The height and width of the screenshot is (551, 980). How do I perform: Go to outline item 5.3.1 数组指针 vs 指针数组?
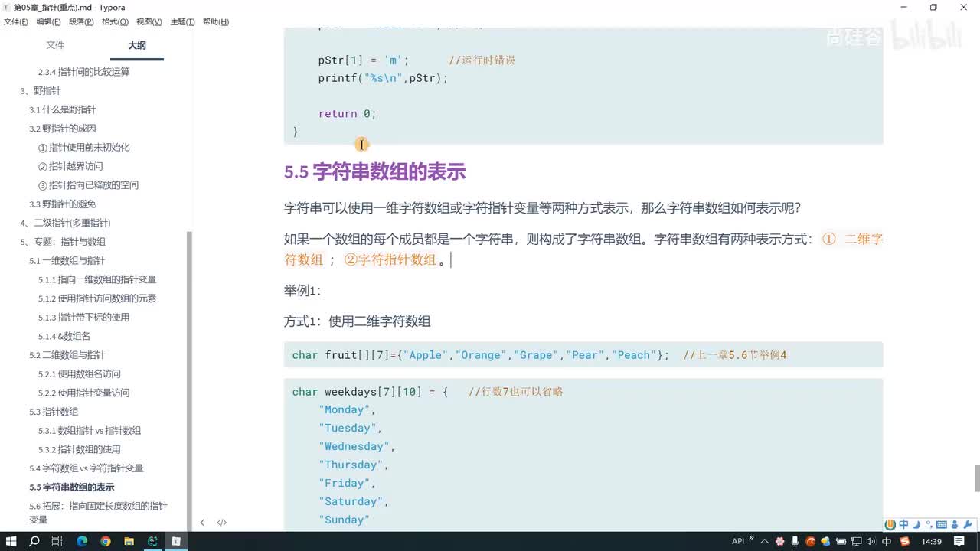(x=90, y=431)
